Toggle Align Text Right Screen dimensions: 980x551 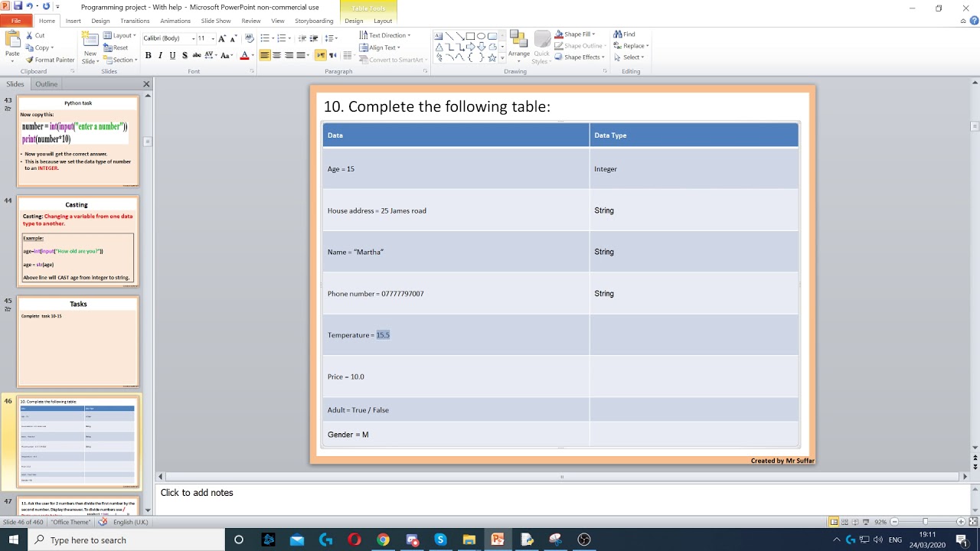(289, 55)
